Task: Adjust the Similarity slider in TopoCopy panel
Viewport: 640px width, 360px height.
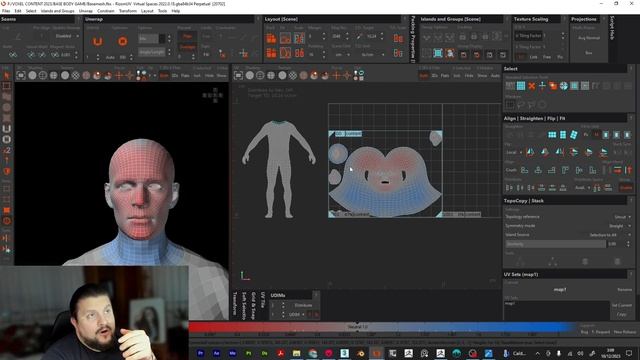Action: tap(555, 244)
